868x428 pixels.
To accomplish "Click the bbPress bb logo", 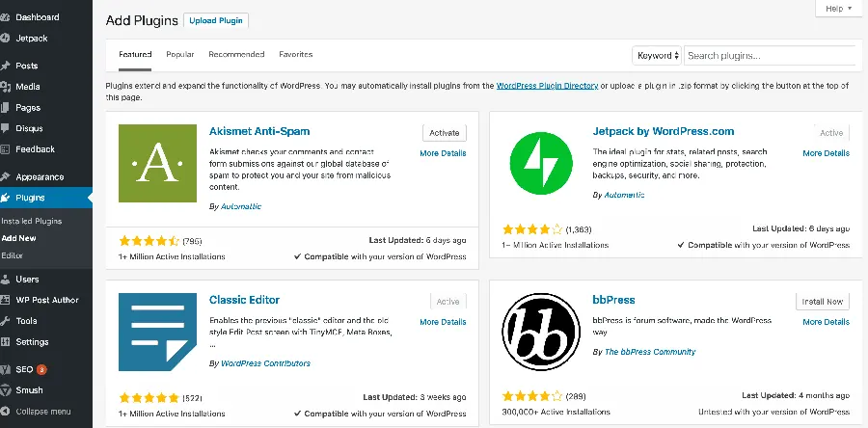I will [x=541, y=332].
